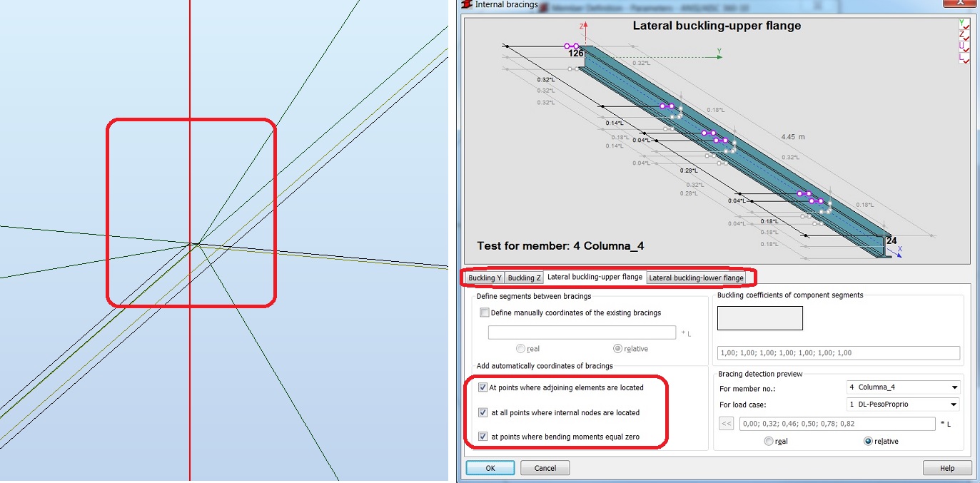Screen dimensions: 980x483
Task: Uncheck At points where adjoining elements are located
Action: pyautogui.click(x=483, y=387)
